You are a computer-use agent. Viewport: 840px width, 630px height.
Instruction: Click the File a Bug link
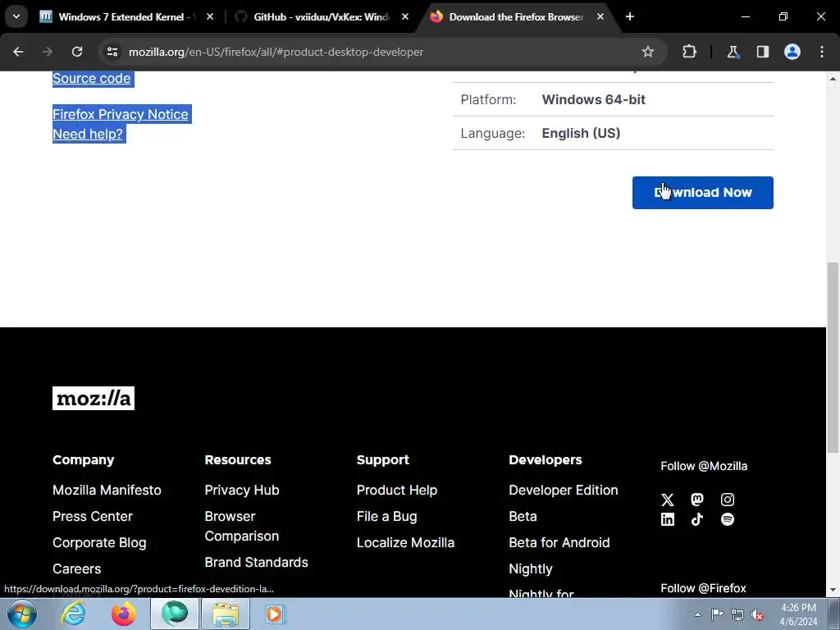coord(387,517)
